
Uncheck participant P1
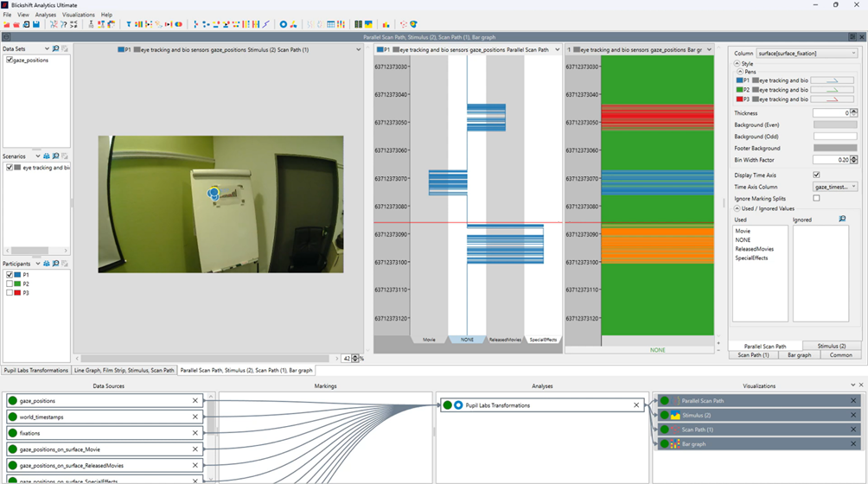[10, 274]
